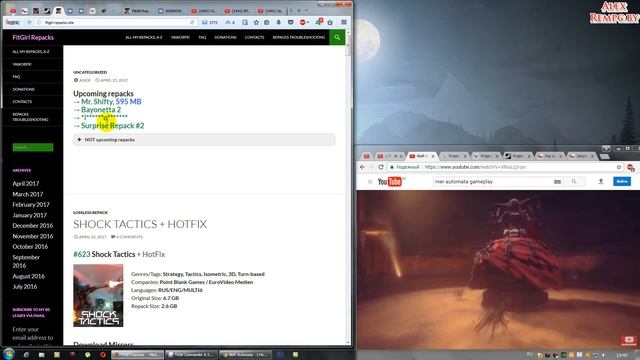Click the home icon in Firefox toolbar
This screenshot has height=360, width=640.
tap(330, 22)
